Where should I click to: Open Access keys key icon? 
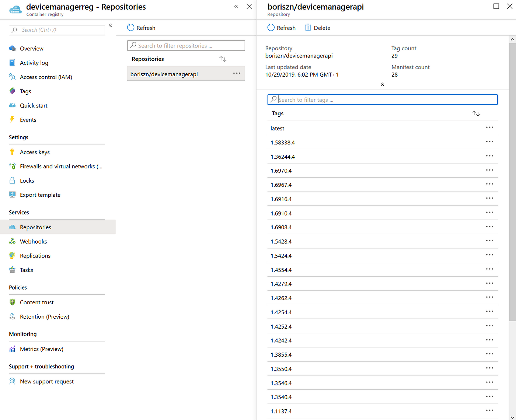pos(12,152)
